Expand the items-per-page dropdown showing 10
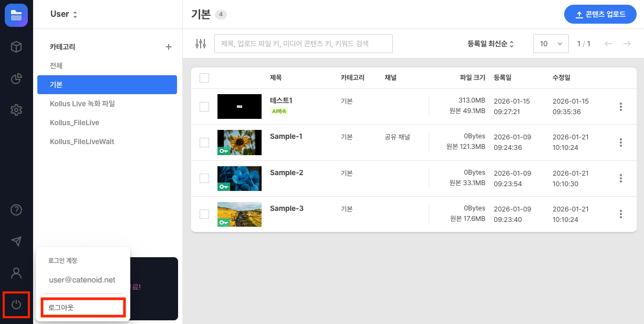 click(550, 44)
